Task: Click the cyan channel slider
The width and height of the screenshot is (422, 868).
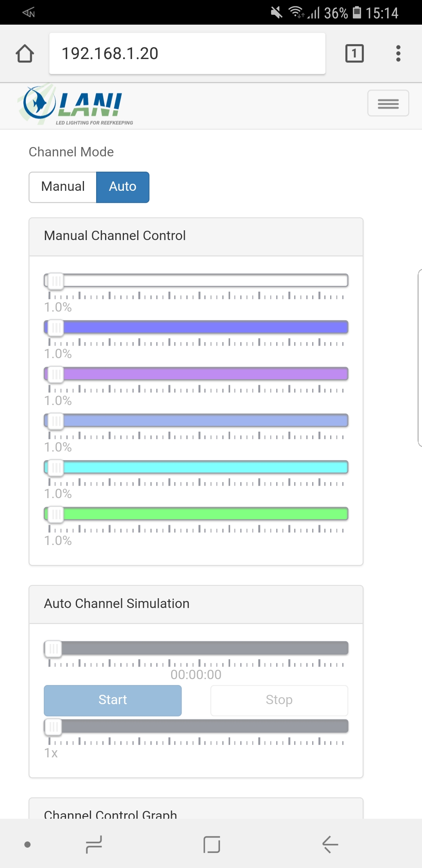Action: (203, 467)
